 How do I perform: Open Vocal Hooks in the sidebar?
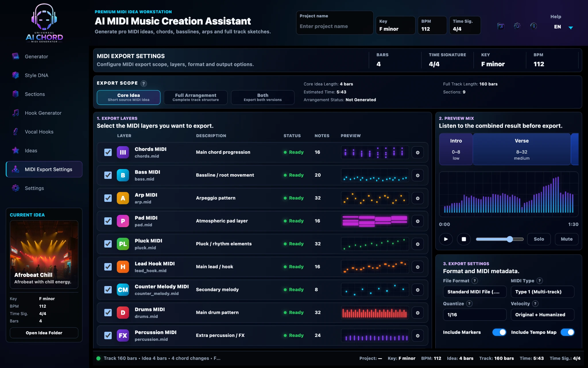point(44,132)
